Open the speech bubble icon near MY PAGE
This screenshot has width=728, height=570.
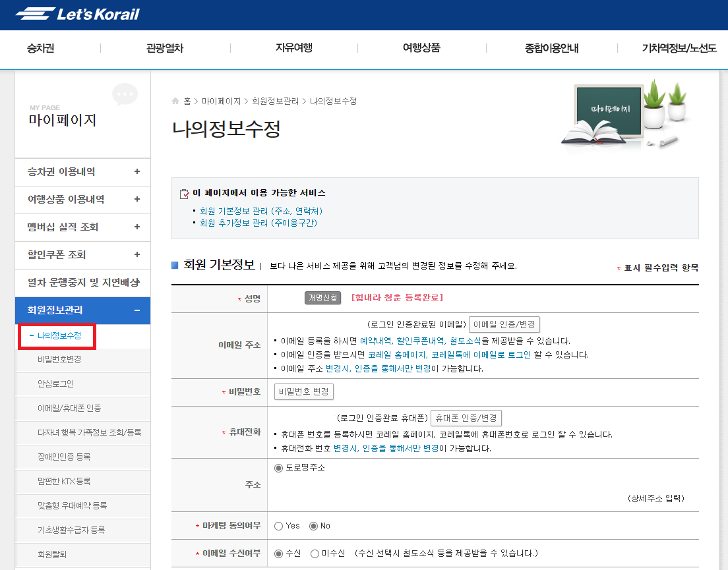click(x=125, y=95)
